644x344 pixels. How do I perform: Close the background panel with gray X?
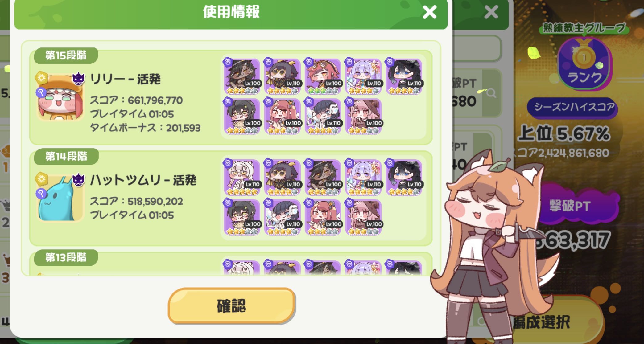coord(491,12)
